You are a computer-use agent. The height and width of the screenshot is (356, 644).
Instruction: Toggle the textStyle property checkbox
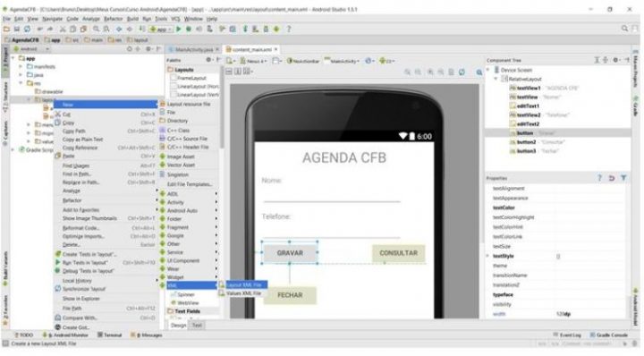tap(558, 256)
